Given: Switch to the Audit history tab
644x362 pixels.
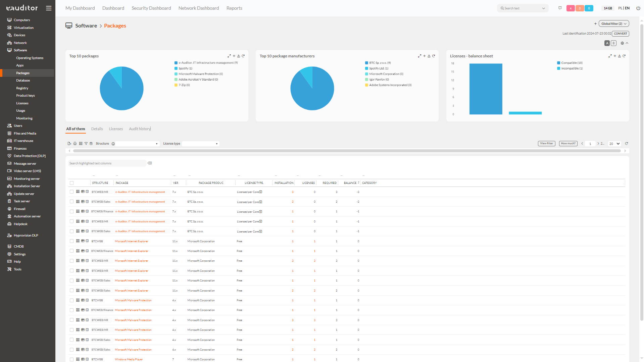Looking at the screenshot, I should coord(140,129).
